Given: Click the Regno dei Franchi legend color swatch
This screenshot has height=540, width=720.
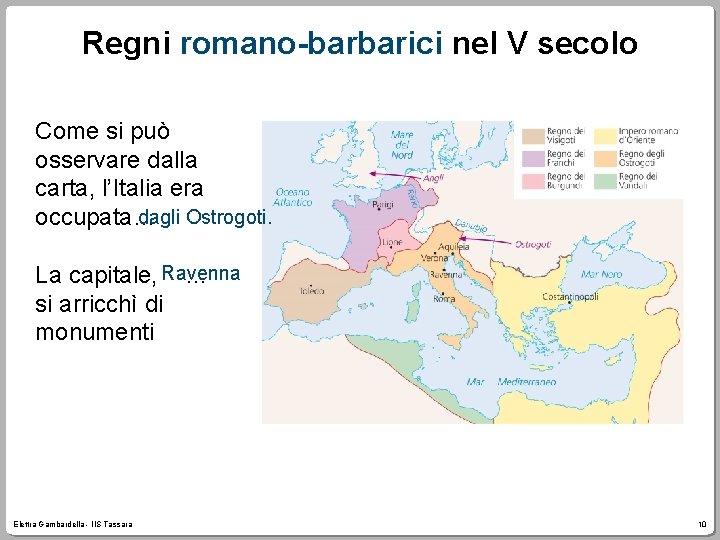Looking at the screenshot, I should tap(533, 159).
